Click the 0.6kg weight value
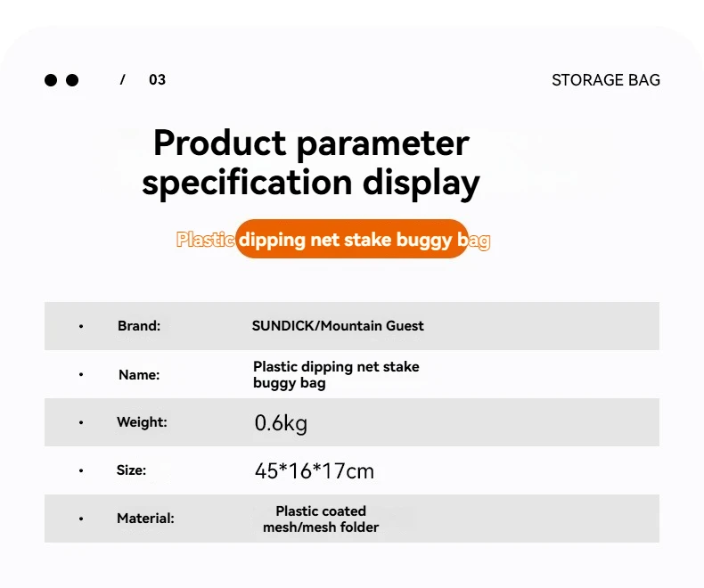 click(281, 423)
